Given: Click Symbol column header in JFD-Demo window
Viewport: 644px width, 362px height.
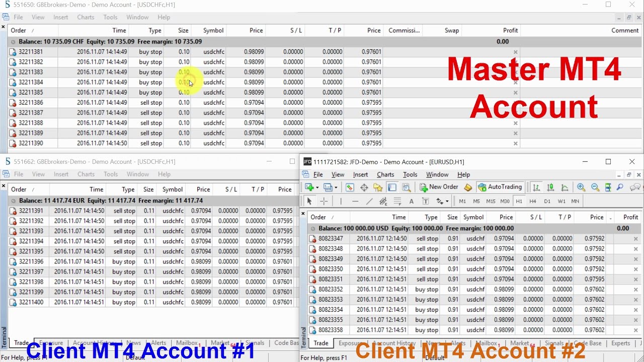Looking at the screenshot, I should [473, 217].
